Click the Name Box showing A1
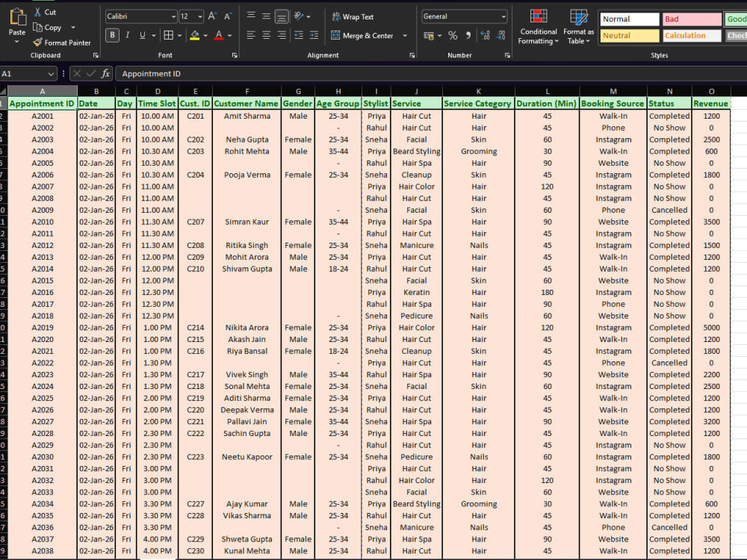 click(x=28, y=74)
